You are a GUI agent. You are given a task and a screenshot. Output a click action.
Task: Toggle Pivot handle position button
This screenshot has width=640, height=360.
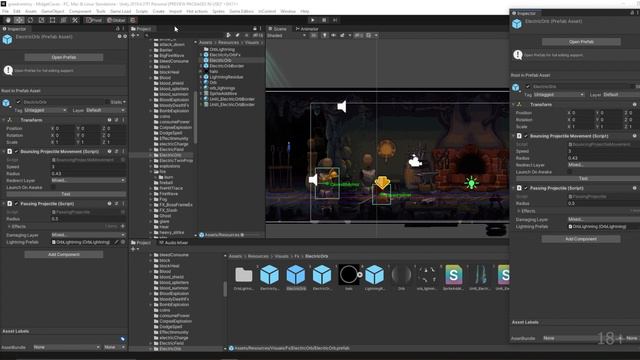(94, 20)
